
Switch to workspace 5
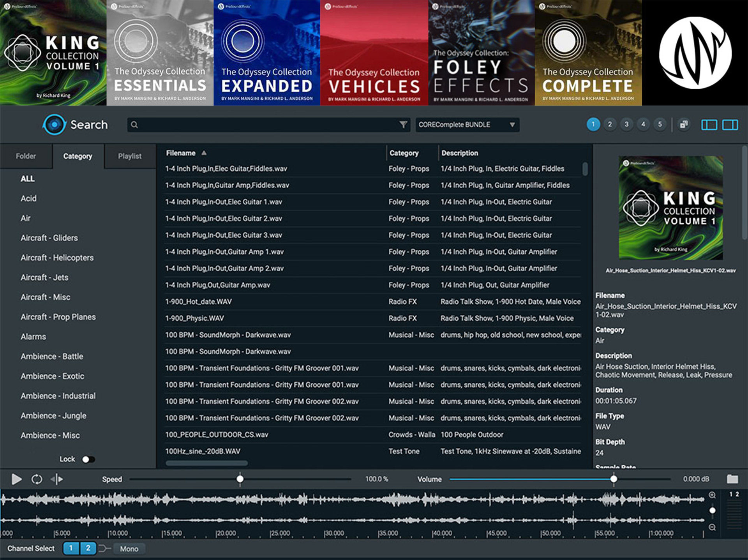coord(660,124)
